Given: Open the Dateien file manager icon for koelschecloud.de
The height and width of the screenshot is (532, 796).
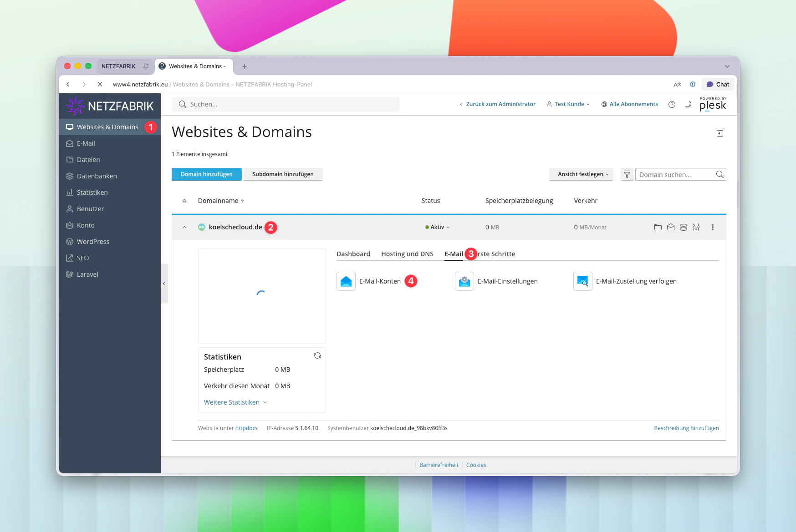Looking at the screenshot, I should click(x=658, y=227).
